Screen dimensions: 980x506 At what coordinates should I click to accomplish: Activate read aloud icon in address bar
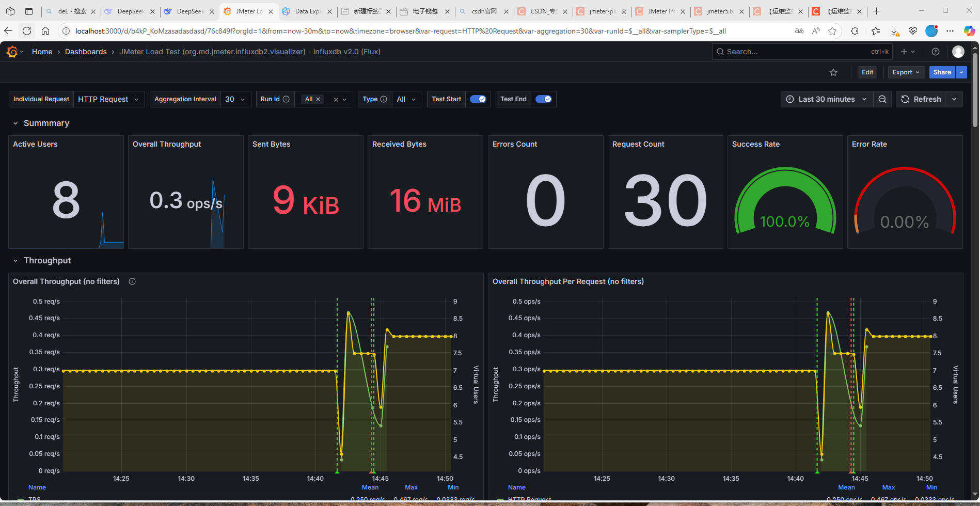pyautogui.click(x=816, y=31)
